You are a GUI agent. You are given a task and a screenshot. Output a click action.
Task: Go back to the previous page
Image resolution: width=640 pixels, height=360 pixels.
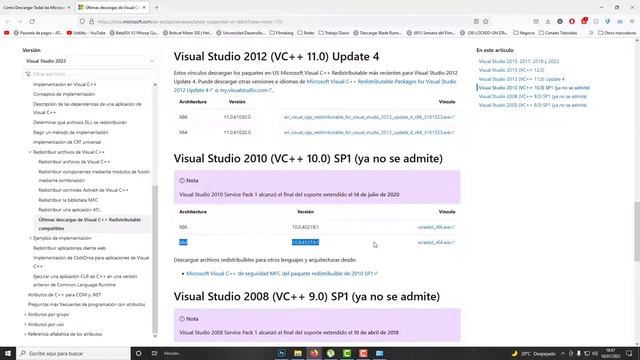(8, 21)
